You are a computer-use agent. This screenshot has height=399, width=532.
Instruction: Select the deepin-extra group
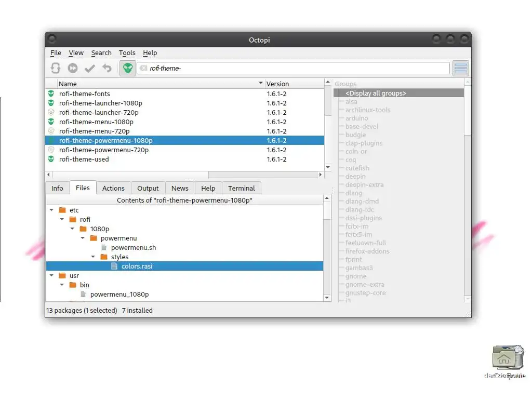tap(364, 185)
